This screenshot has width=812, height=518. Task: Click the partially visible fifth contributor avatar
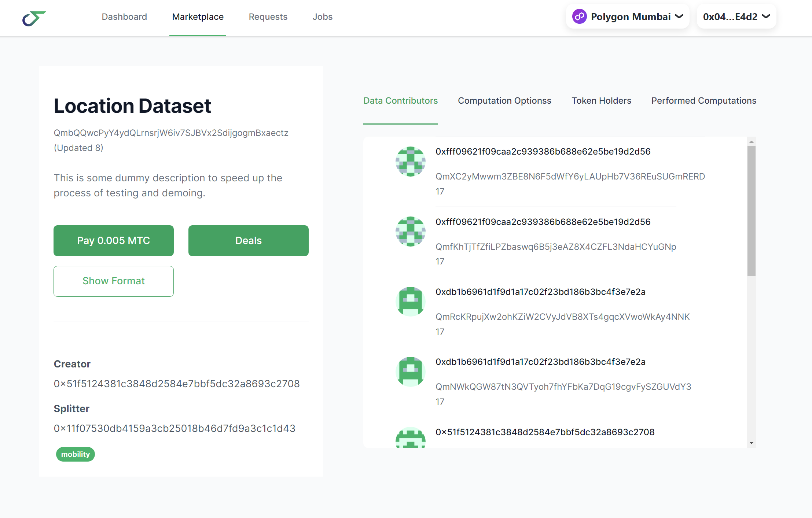410,438
